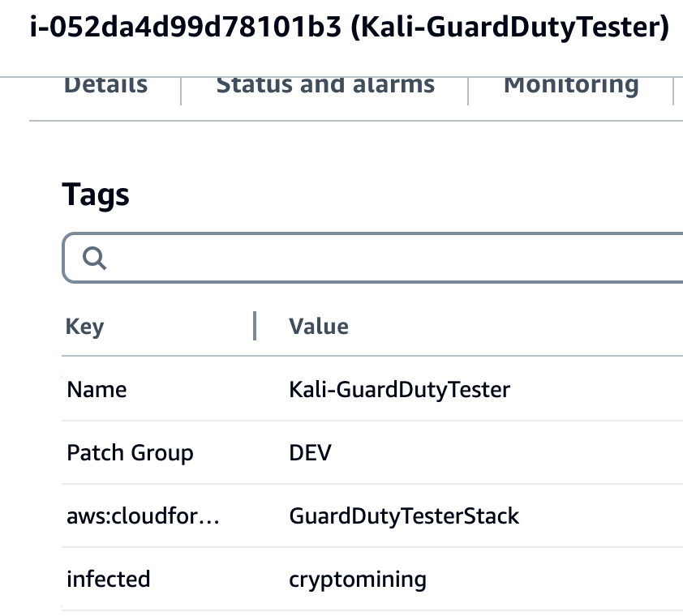Switch to the Status and alarms tab

click(x=324, y=84)
